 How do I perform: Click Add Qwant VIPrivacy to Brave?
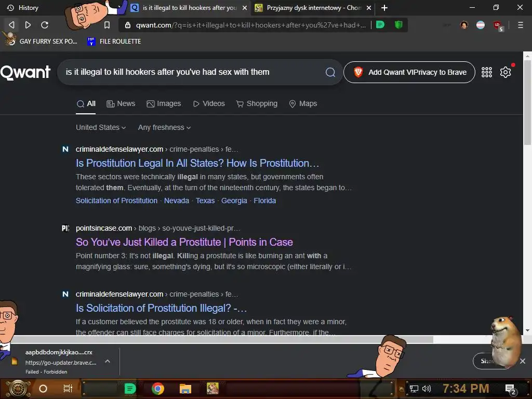409,72
